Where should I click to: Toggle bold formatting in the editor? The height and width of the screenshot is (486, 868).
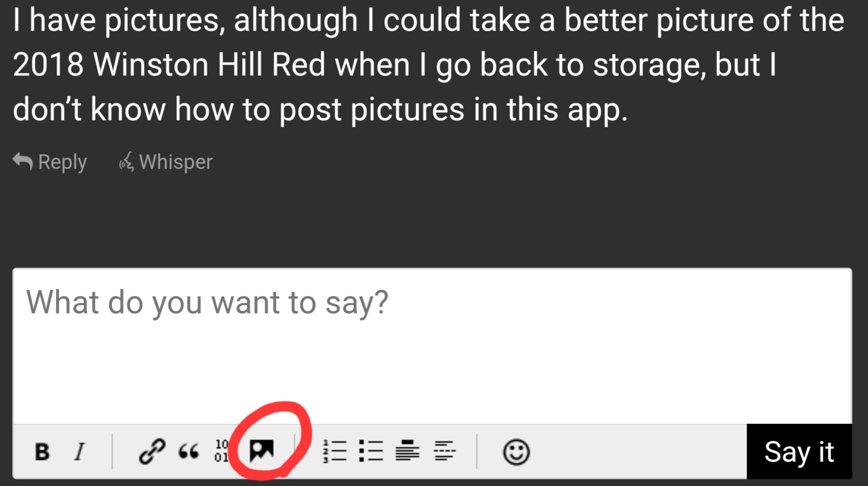[x=42, y=451]
